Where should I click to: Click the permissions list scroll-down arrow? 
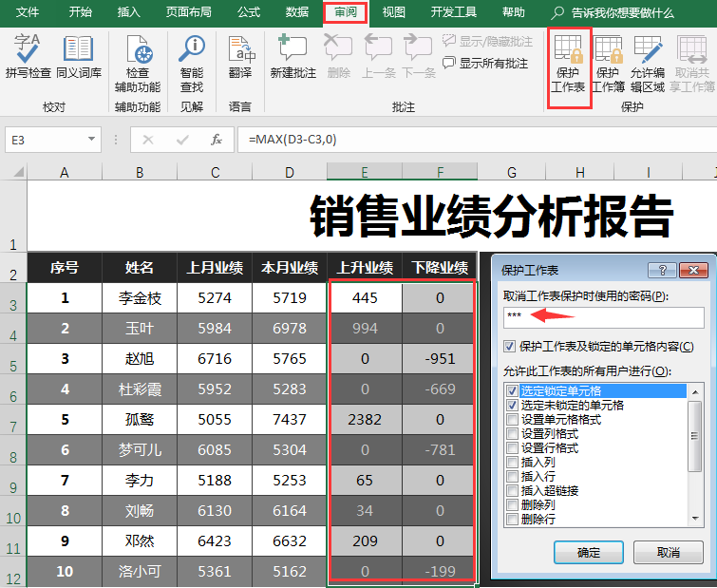[x=695, y=519]
